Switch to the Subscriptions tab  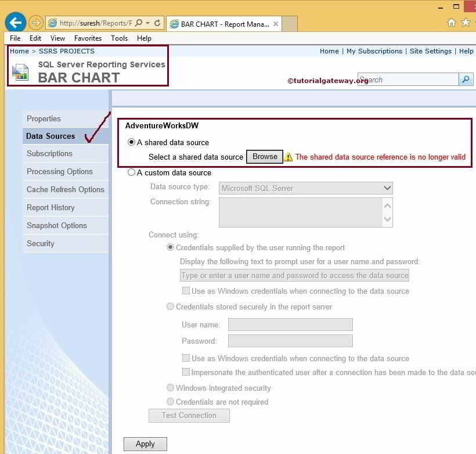[x=49, y=154]
